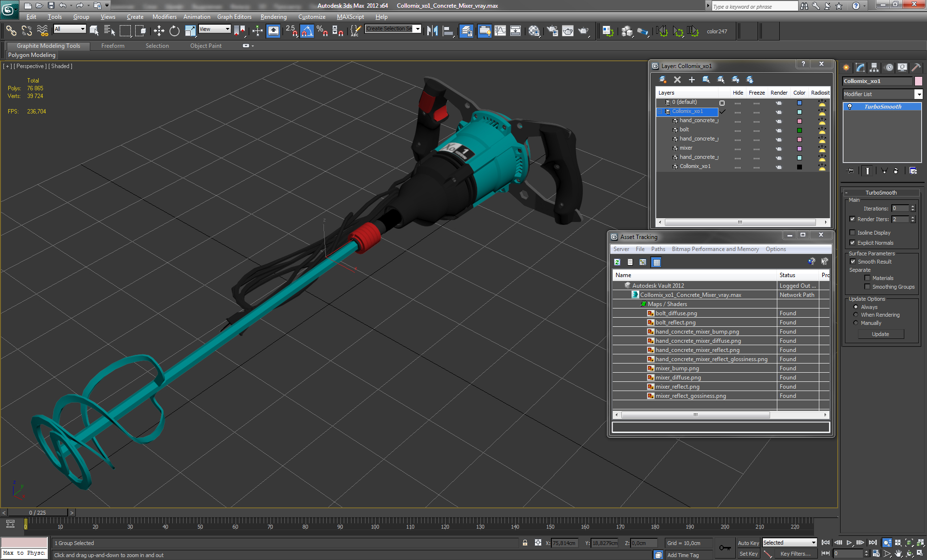Viewport: 927px width, 560px height.
Task: Toggle Smooth Result checkbox
Action: pos(853,261)
